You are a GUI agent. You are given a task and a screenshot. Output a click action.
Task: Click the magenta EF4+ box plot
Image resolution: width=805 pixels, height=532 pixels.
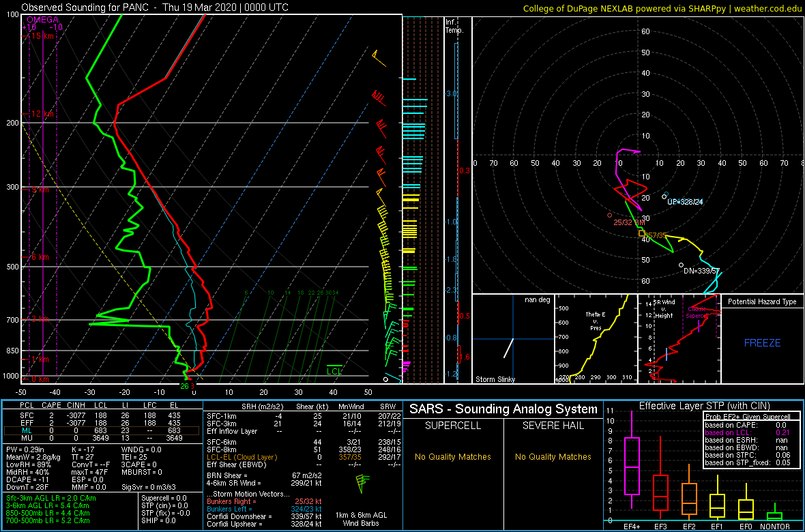coord(631,467)
